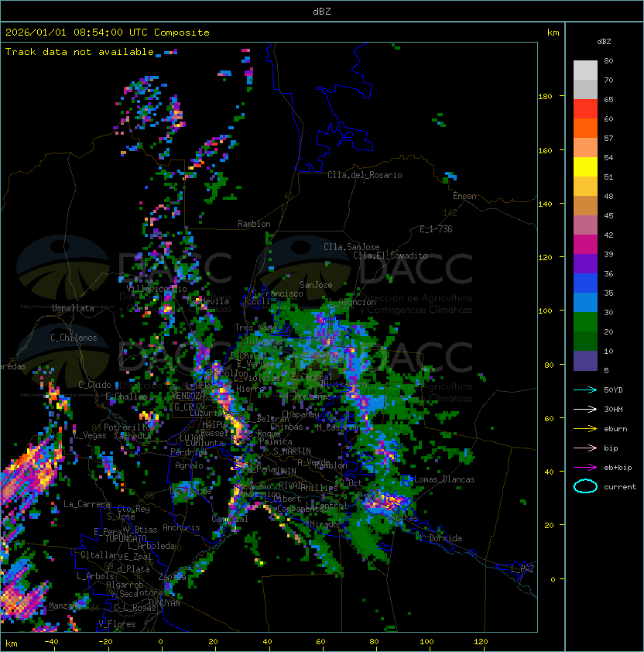Click the 'Track data not available' message
The height and width of the screenshot is (652, 644).
(x=80, y=52)
